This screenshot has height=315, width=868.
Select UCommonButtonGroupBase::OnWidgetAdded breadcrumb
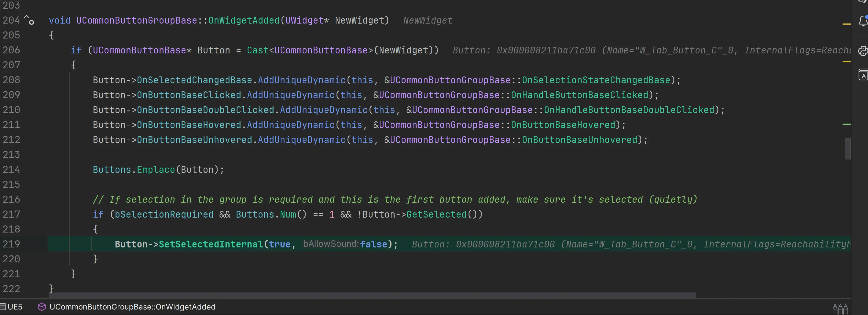(x=132, y=307)
